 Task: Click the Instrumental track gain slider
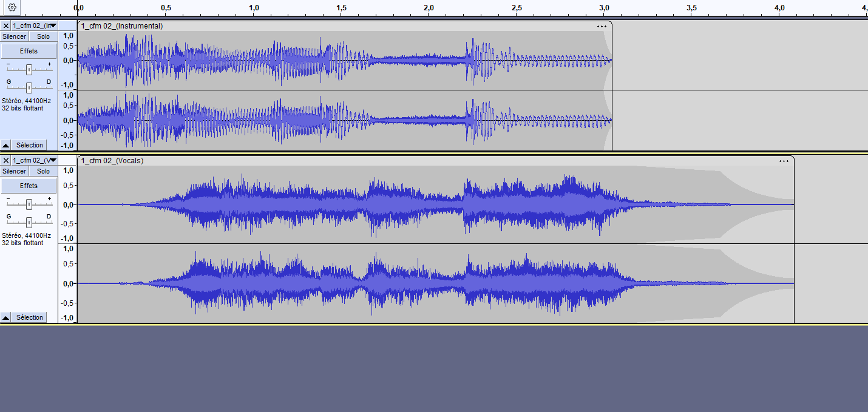pos(29,69)
